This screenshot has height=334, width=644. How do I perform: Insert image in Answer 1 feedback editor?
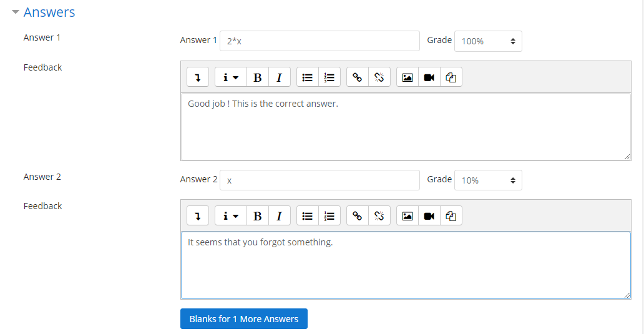pos(407,77)
